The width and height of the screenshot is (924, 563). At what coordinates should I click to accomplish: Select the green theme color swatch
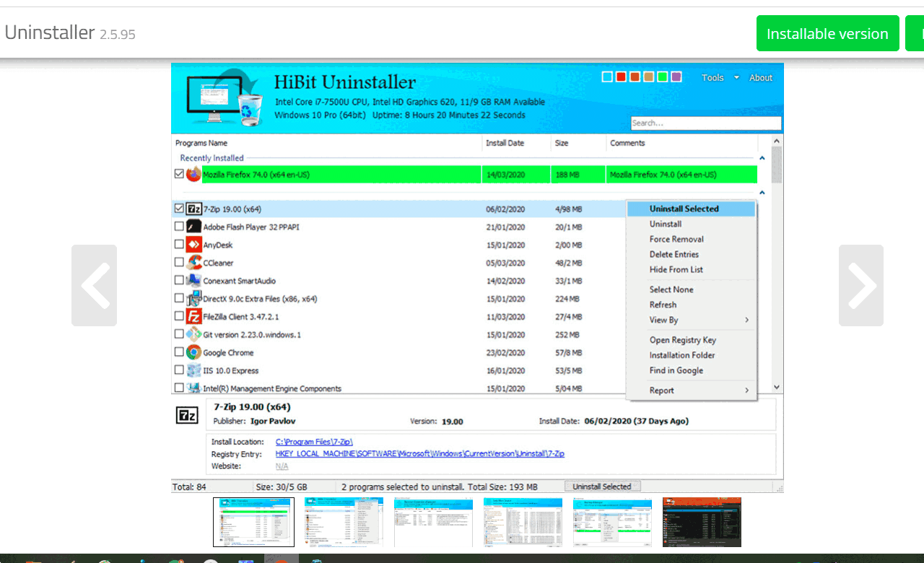[x=663, y=76]
